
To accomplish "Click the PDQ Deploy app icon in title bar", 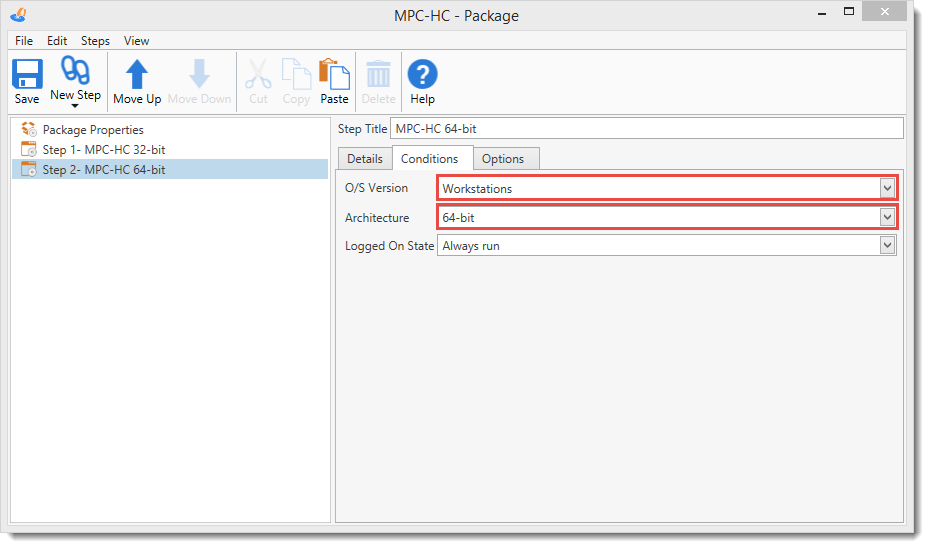I will pos(18,14).
